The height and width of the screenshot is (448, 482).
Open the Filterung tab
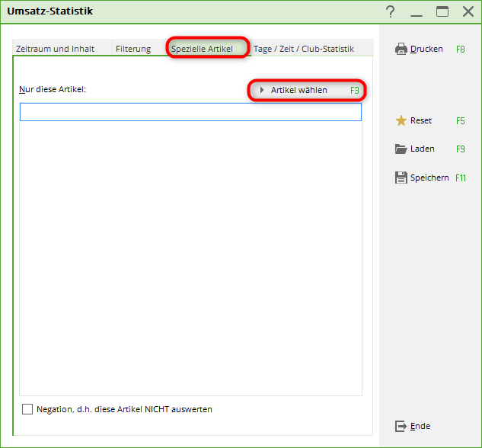point(133,49)
